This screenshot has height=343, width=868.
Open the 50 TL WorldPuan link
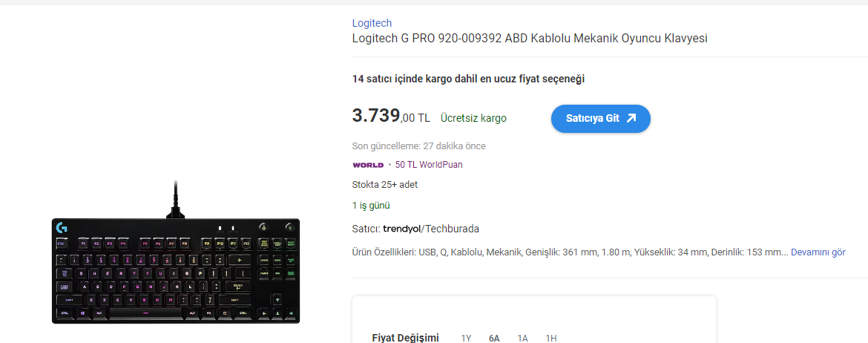coord(429,165)
